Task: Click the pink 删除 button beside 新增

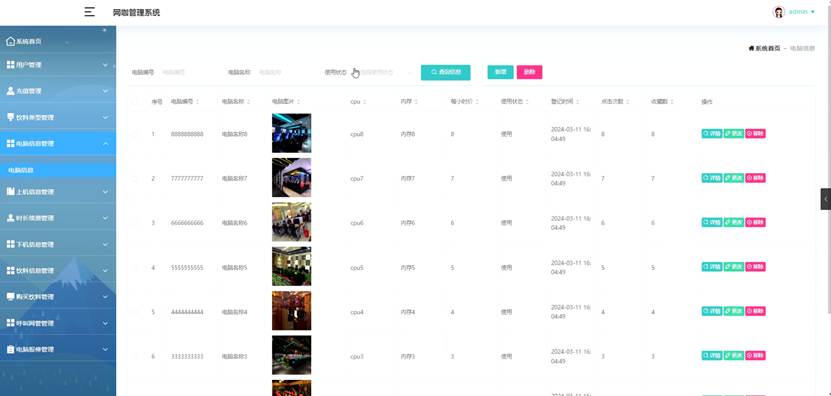Action: pyautogui.click(x=529, y=72)
